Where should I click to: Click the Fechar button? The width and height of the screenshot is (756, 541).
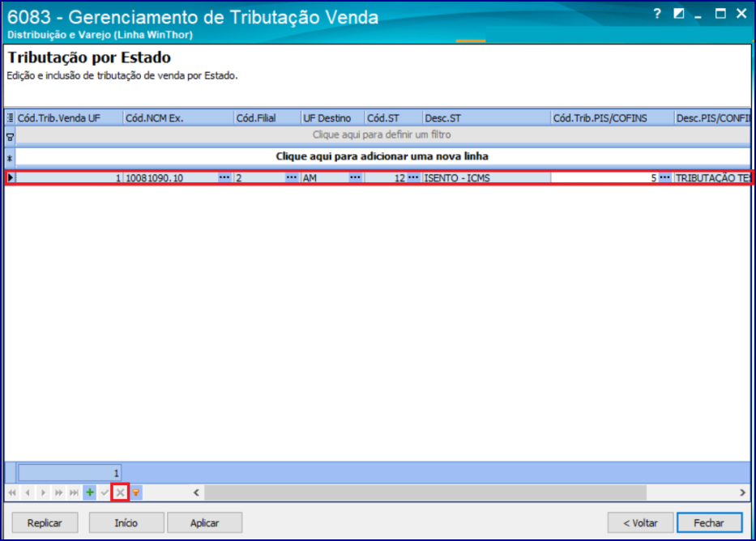pos(709,522)
